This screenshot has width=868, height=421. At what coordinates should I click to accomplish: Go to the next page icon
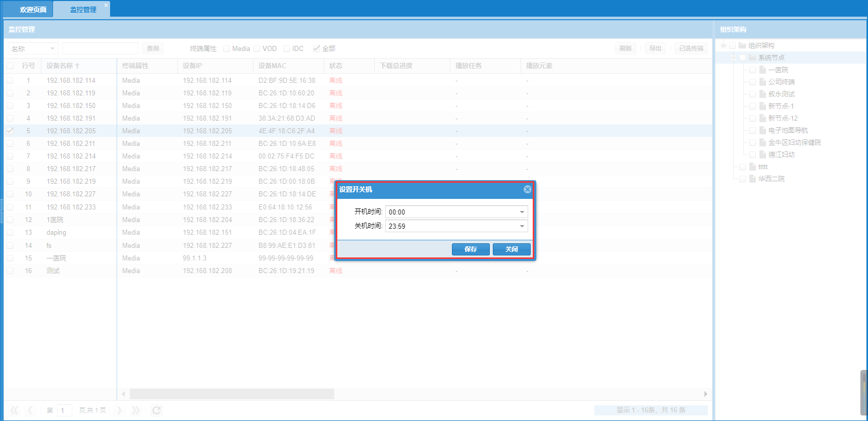(x=120, y=410)
